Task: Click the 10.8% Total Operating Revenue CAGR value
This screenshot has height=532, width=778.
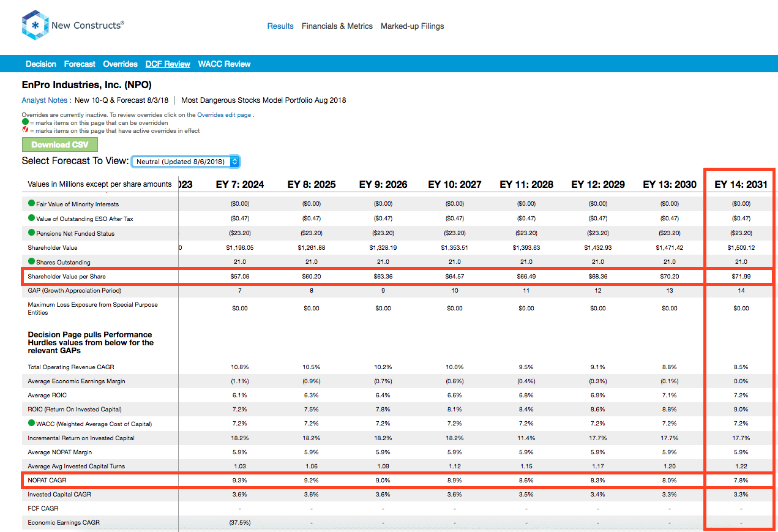Action: [x=240, y=367]
